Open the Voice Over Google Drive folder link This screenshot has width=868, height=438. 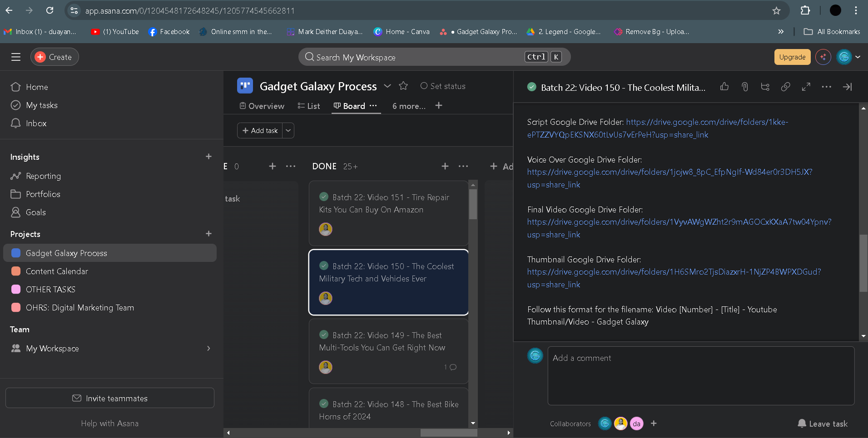[670, 178]
